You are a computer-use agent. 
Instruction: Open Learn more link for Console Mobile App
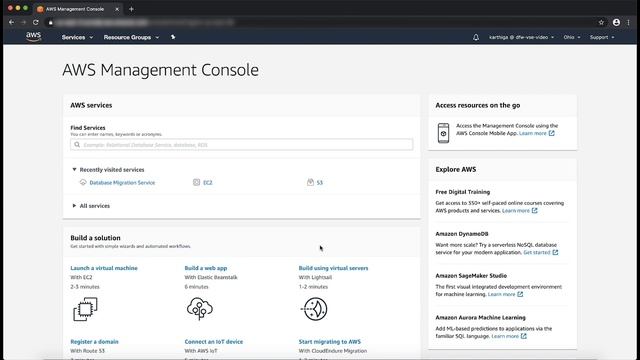532,133
